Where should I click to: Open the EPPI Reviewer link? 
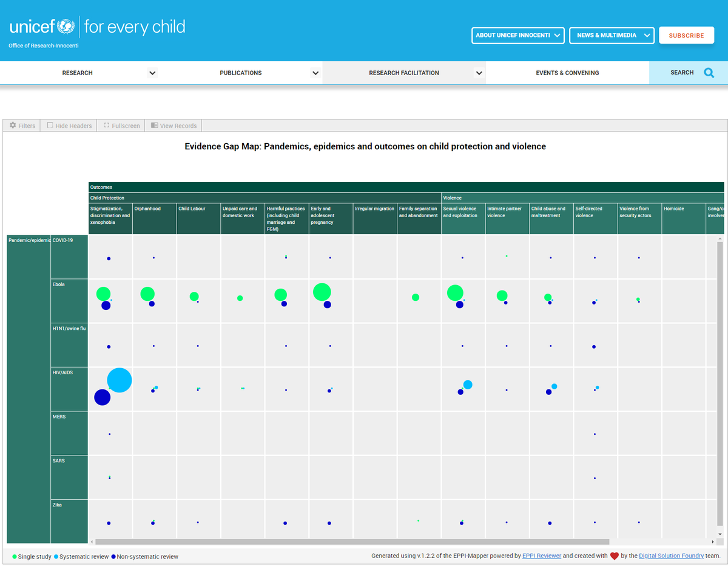pos(542,556)
